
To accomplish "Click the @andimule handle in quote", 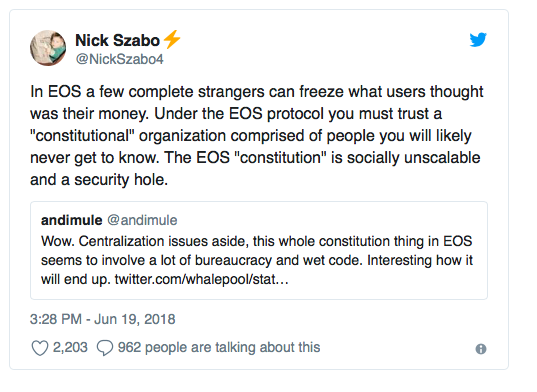I will tap(142, 220).
